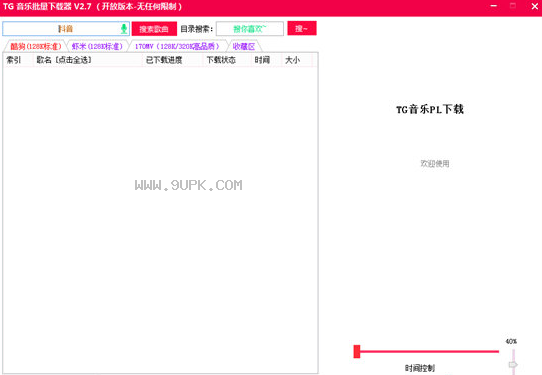Screen dimensions: 542x375
Task: Click the 40% volume label
Action: tap(511, 341)
